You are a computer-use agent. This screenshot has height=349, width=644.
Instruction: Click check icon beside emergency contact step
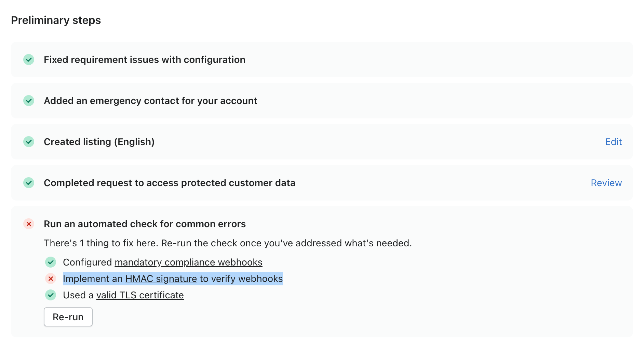point(29,101)
